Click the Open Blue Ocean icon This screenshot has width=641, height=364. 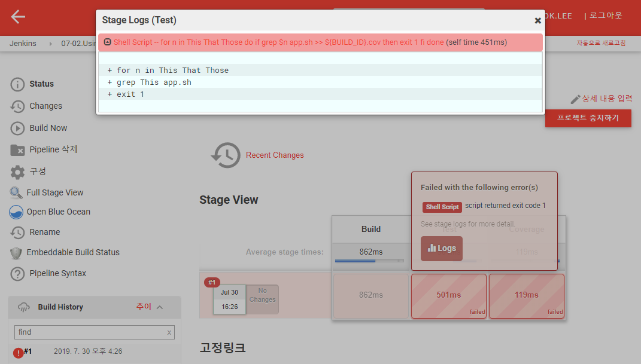coord(16,212)
